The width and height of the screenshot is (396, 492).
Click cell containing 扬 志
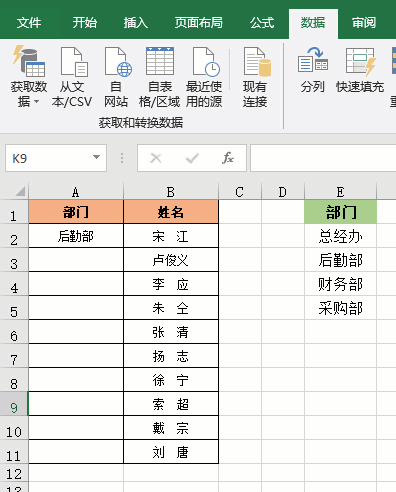pyautogui.click(x=171, y=356)
